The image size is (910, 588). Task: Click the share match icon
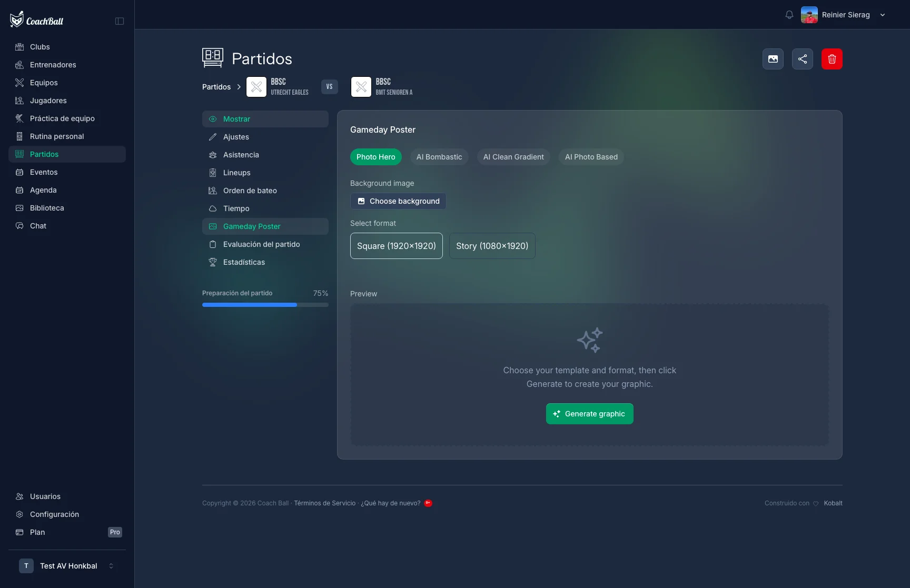click(x=803, y=59)
